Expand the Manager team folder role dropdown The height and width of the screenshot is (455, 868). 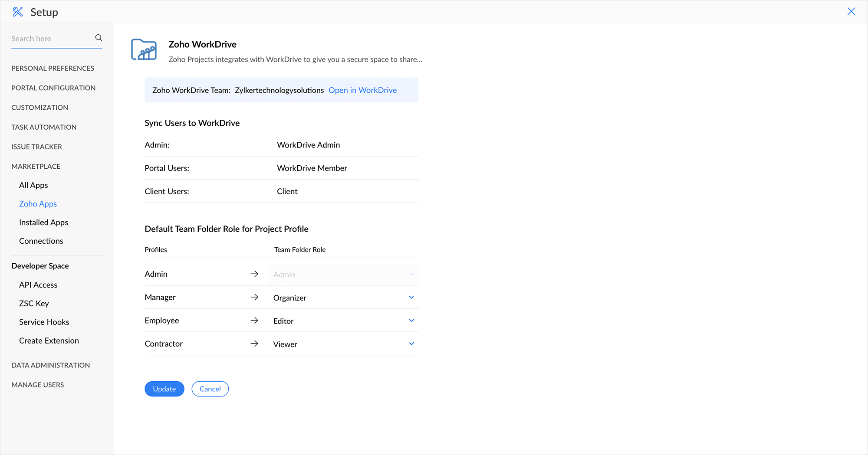[343, 298]
